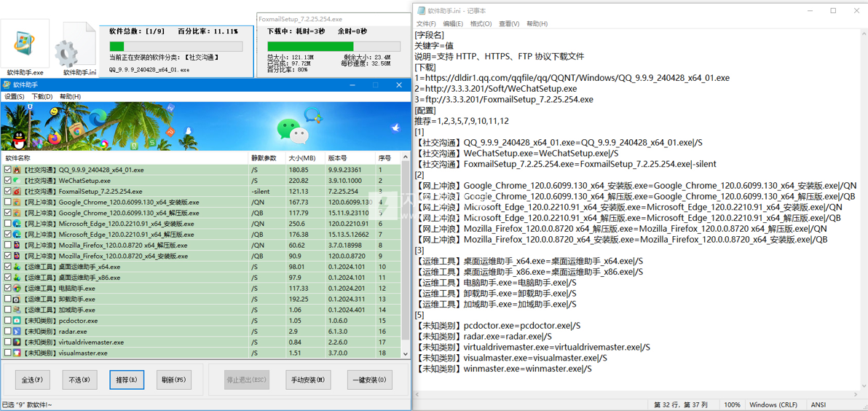Click the 序号 column header
Screen dimensions: 868x411
388,158
